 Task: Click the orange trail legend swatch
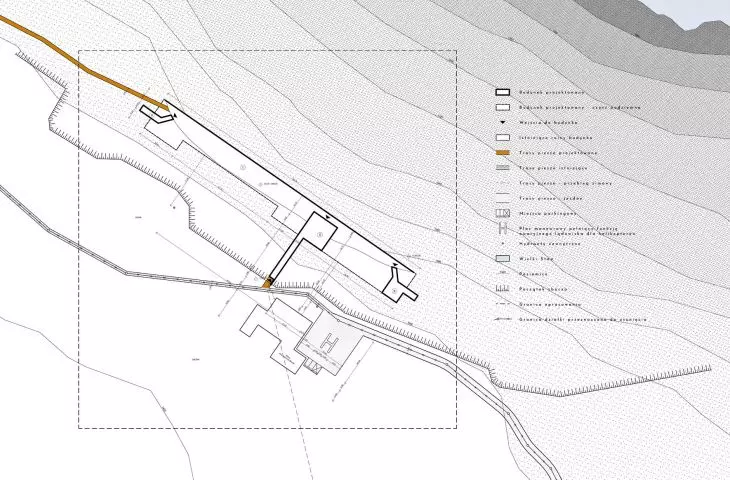coord(503,153)
